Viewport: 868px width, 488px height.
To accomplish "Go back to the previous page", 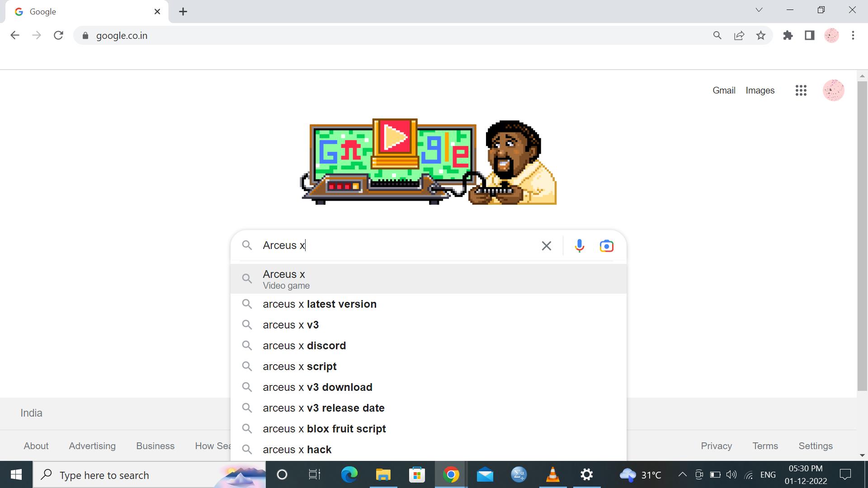I will pos(15,35).
